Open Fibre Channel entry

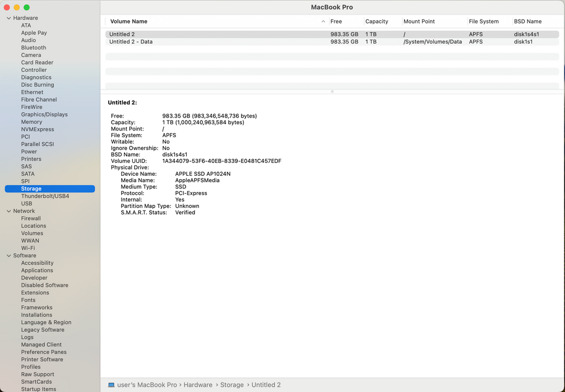click(39, 100)
